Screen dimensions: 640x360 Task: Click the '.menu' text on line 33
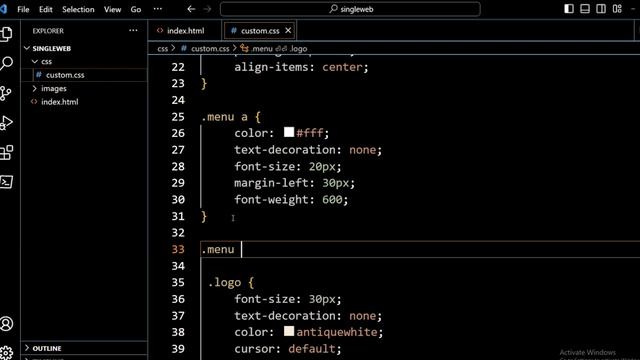point(218,249)
